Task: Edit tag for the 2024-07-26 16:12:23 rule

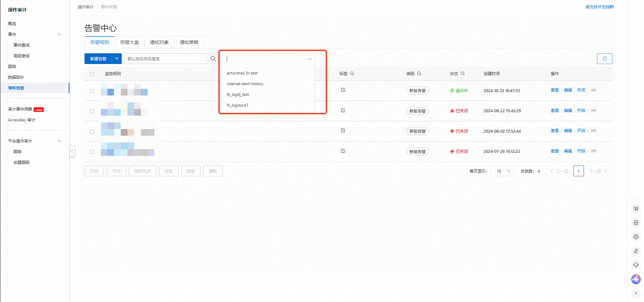Action: click(x=343, y=151)
